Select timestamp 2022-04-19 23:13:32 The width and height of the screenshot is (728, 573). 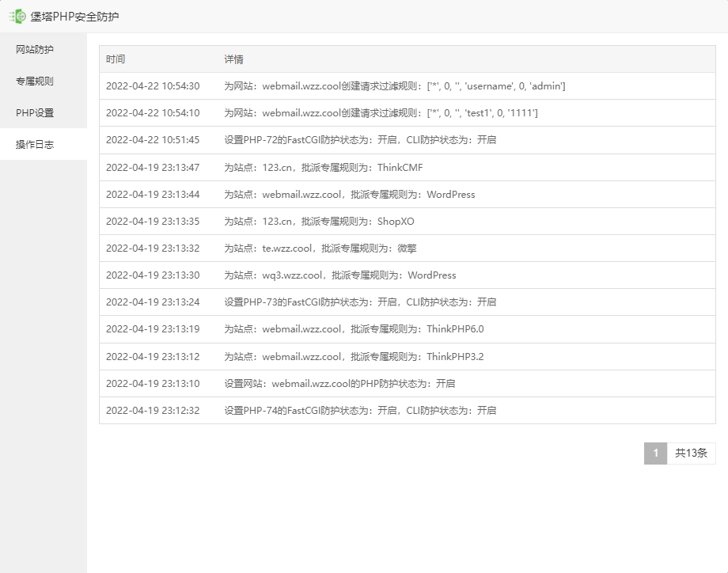point(153,248)
